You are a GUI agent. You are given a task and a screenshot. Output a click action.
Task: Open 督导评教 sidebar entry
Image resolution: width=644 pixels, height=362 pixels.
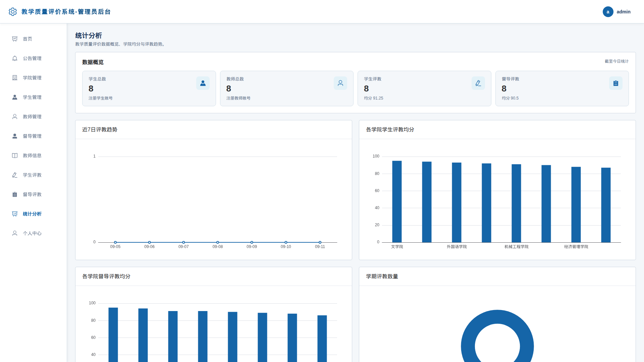(x=34, y=194)
